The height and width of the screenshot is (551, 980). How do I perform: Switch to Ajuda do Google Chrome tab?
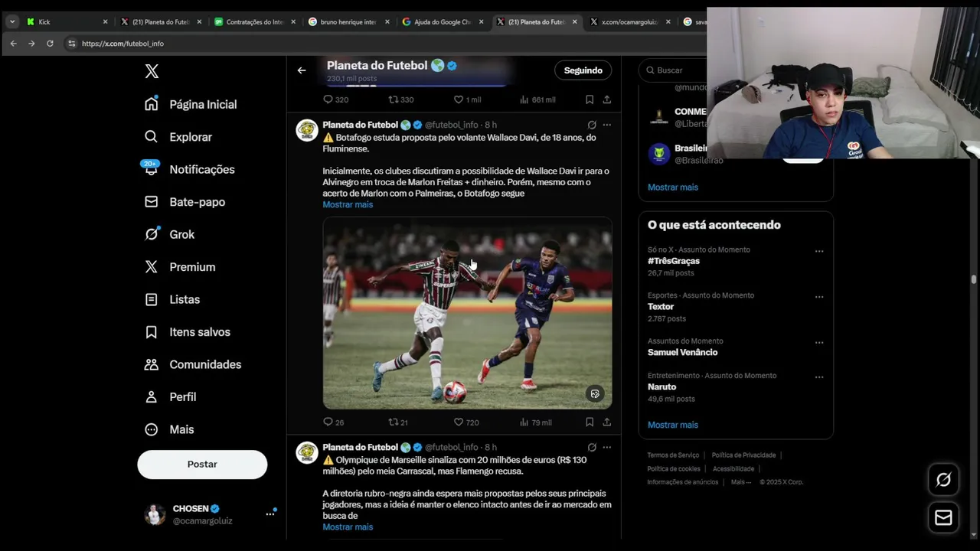[x=443, y=21]
